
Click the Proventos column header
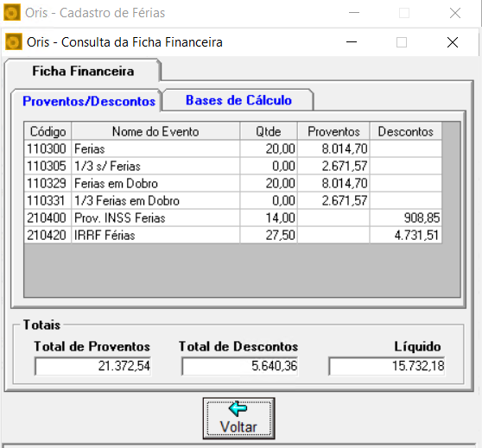pos(333,131)
